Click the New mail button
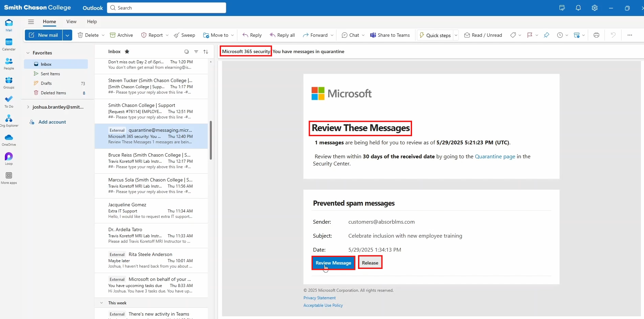The image size is (644, 319). click(x=44, y=35)
